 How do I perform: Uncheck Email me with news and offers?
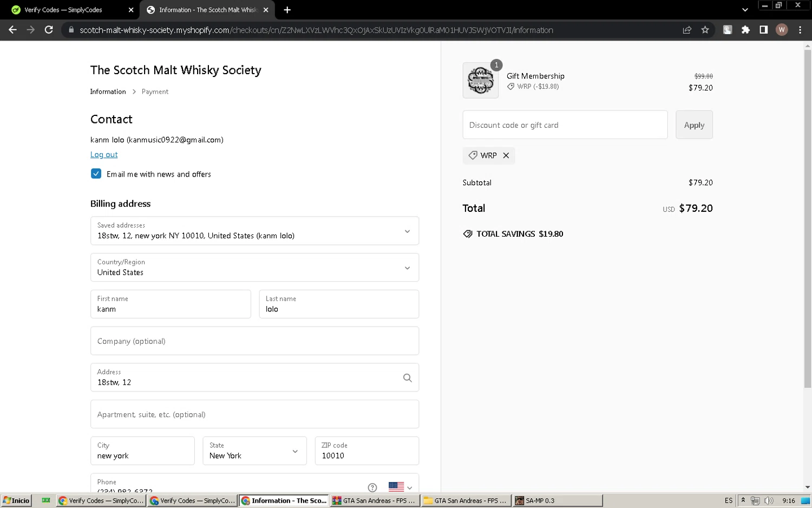(96, 174)
